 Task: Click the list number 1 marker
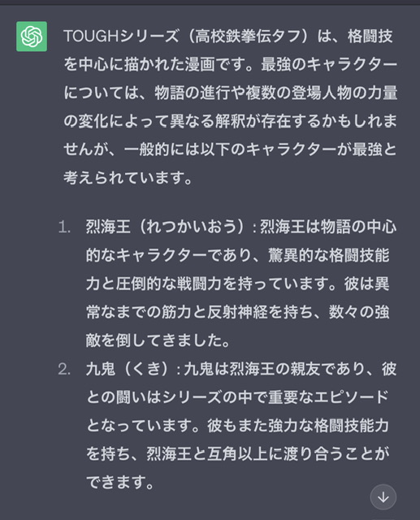[64, 227]
